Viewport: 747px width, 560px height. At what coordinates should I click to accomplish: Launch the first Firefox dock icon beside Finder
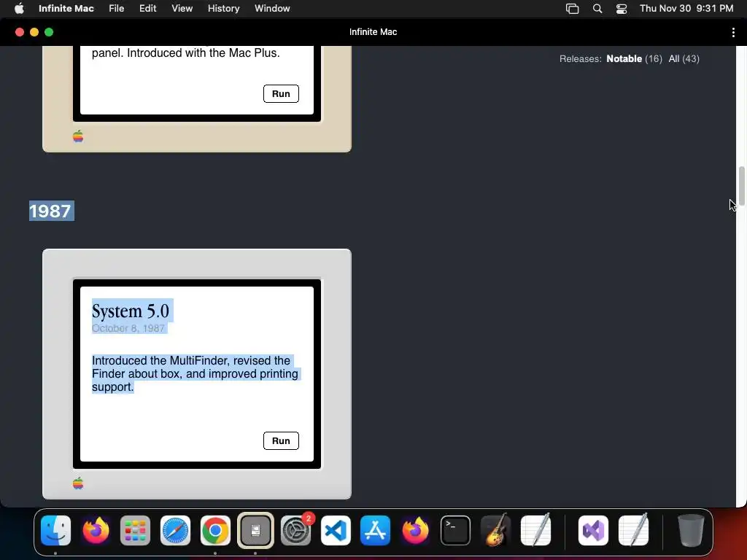(96, 530)
